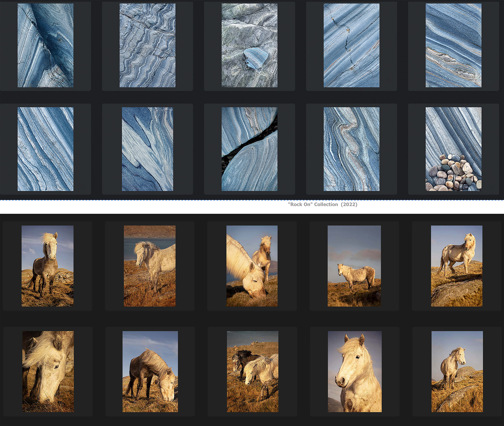This screenshot has height=426, width=504.
Task: Open white pony head-and-chest portrait close-up
Action: tap(355, 371)
